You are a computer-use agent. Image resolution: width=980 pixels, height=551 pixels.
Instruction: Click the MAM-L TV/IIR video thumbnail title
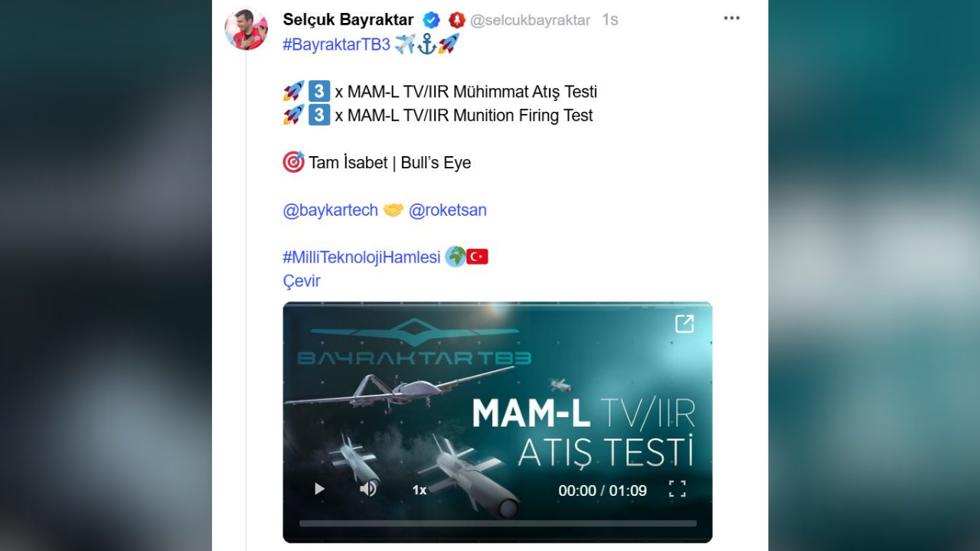[583, 432]
